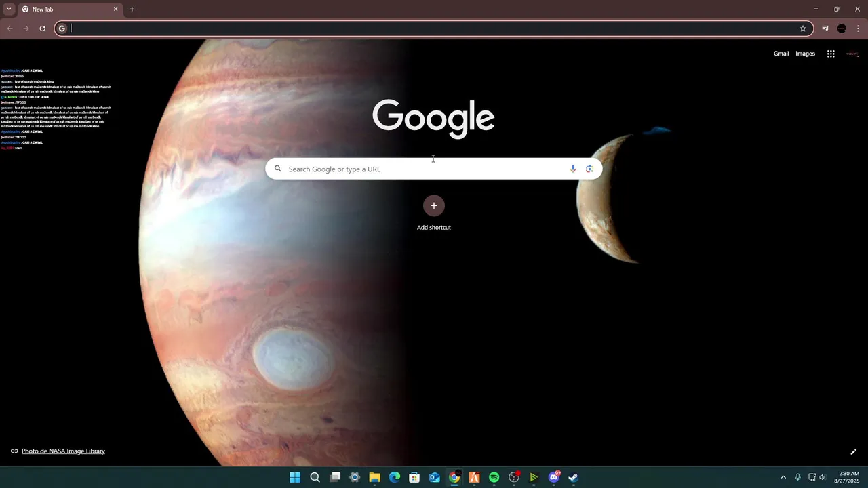Start voice search with microphone icon
Image resolution: width=868 pixels, height=488 pixels.
pyautogui.click(x=573, y=169)
